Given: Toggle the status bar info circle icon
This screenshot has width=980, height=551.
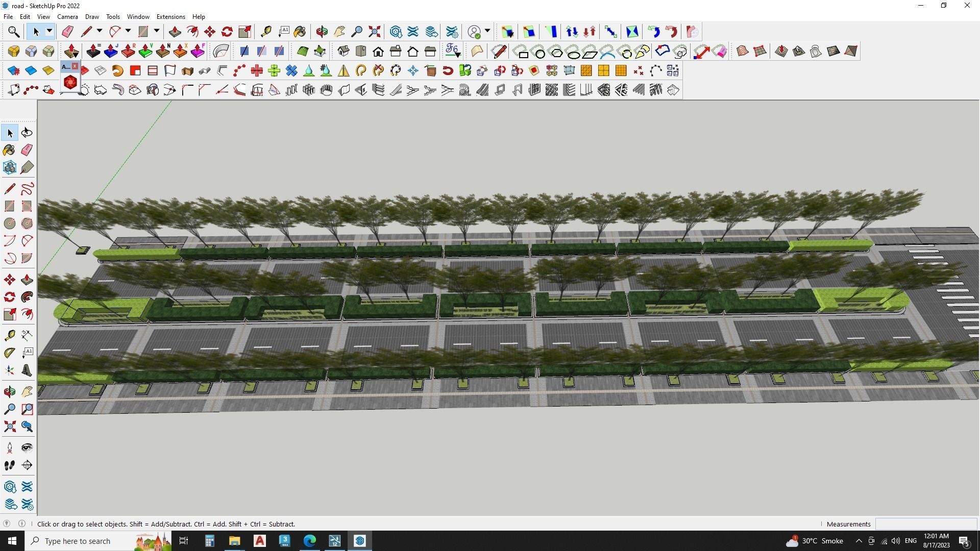Looking at the screenshot, I should [22, 524].
